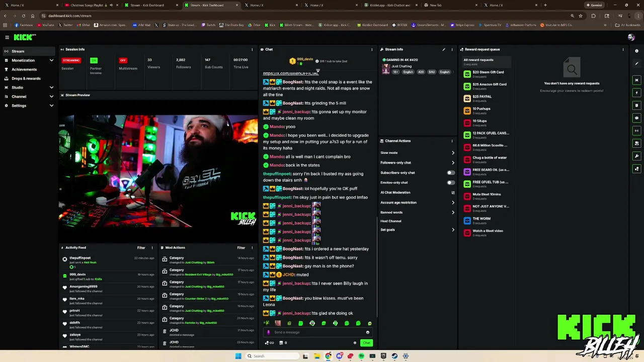
Task: Select Achievements in the left sidebar
Action: tap(28, 69)
